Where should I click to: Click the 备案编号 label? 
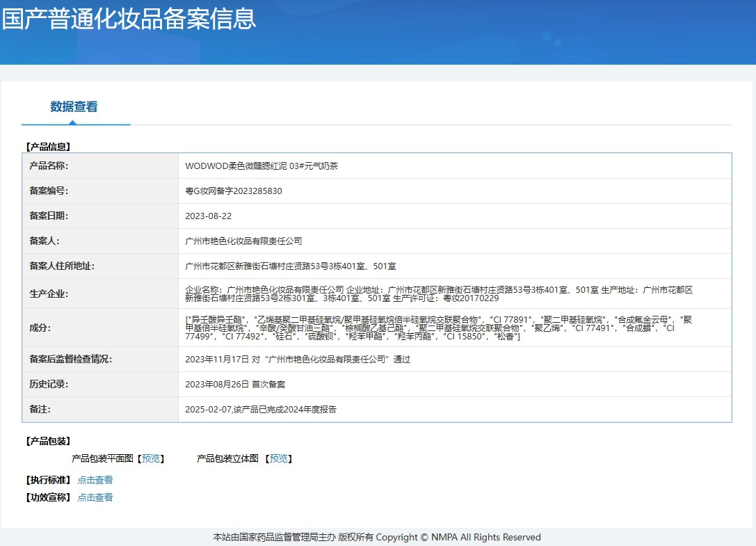click(49, 191)
